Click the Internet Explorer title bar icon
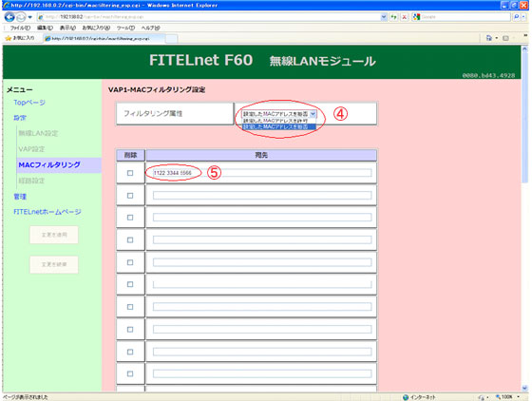Image resolution: width=532 pixels, height=401 pixels. (x=6, y=5)
